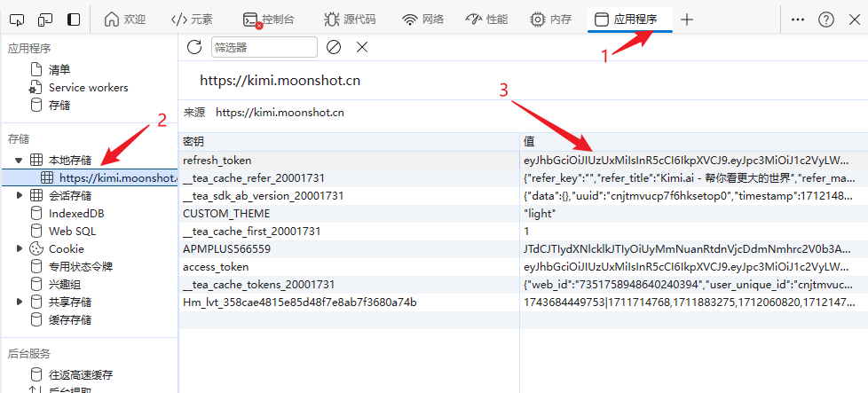Click the inspect element picker icon
The height and width of the screenshot is (393, 868).
click(19, 20)
